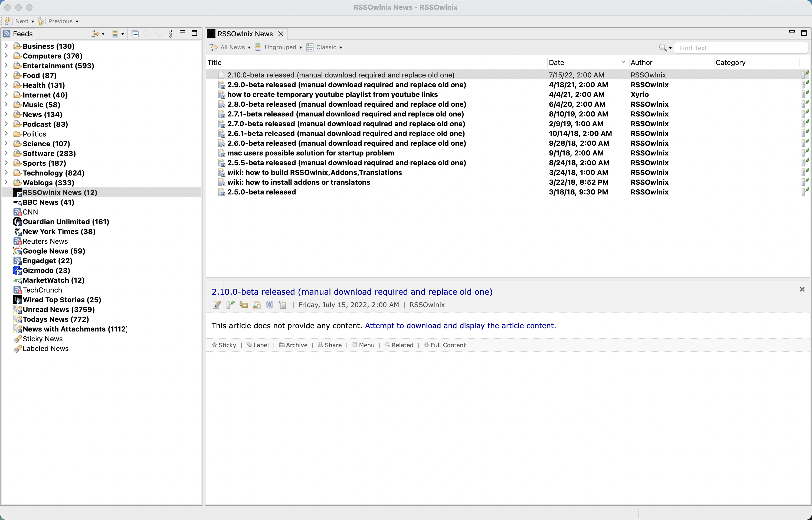
Task: Sort news by the Date column header
Action: click(x=587, y=63)
